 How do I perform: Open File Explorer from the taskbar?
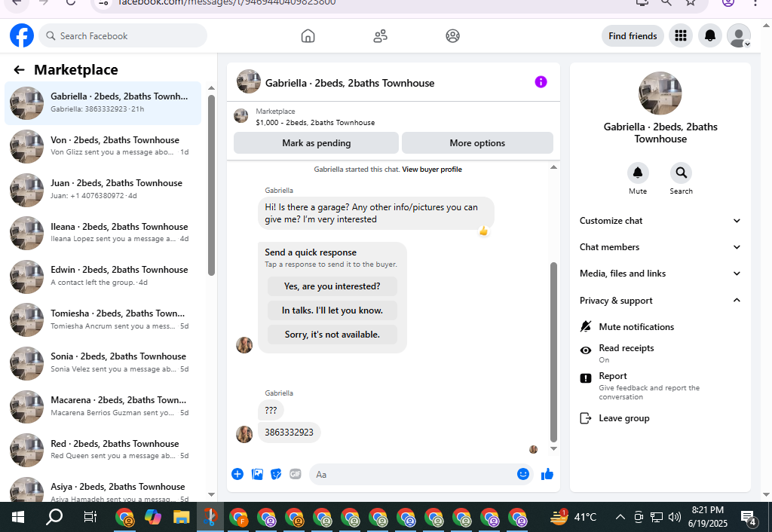[181, 517]
